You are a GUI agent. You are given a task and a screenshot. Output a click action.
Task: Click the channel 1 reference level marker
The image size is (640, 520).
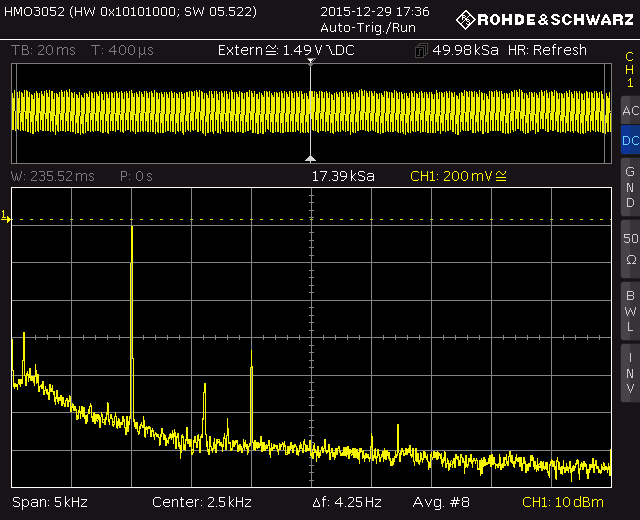point(5,216)
